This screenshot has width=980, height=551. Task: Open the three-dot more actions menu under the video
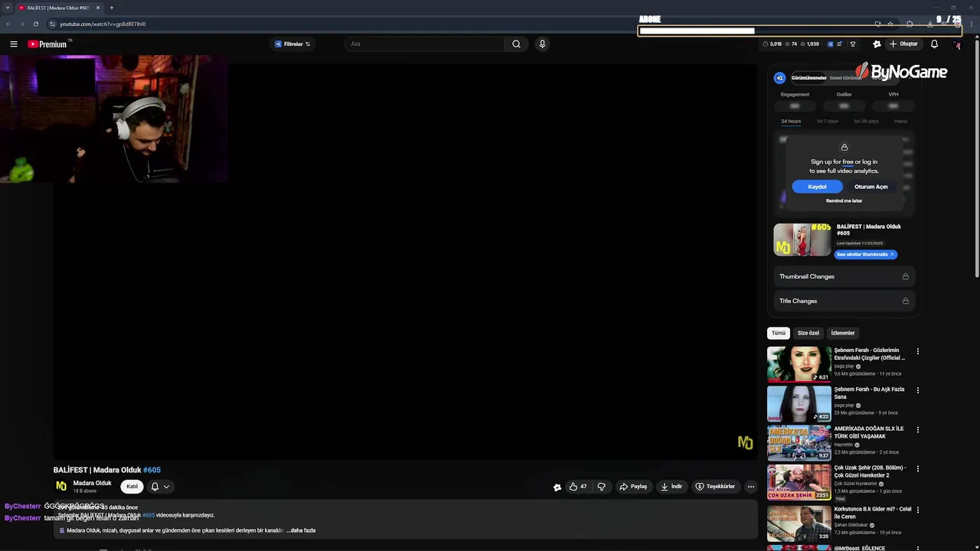click(x=750, y=487)
